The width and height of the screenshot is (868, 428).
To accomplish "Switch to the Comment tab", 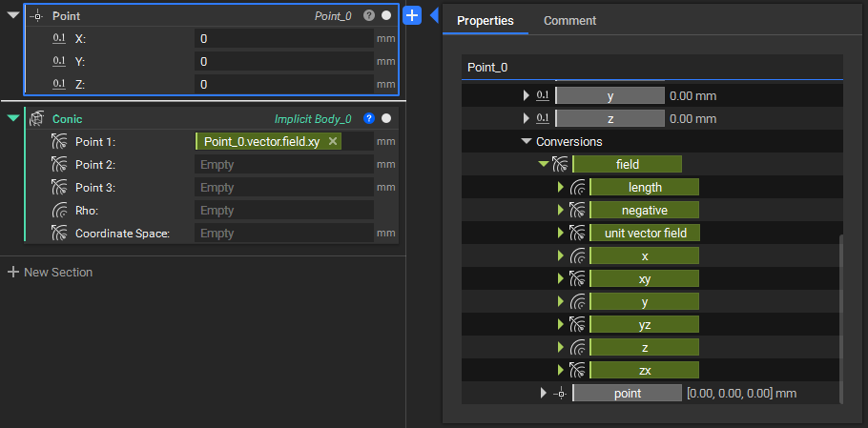I will pyautogui.click(x=569, y=21).
